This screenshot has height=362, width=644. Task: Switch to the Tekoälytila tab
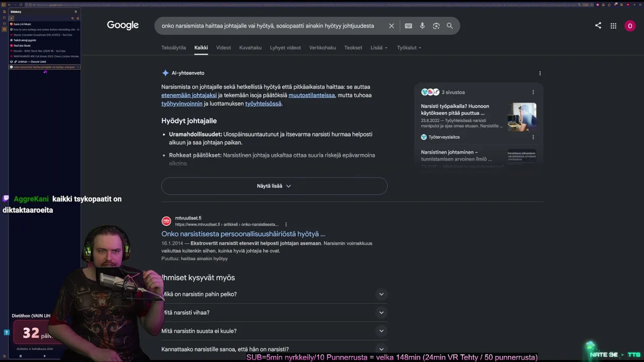pos(174,48)
